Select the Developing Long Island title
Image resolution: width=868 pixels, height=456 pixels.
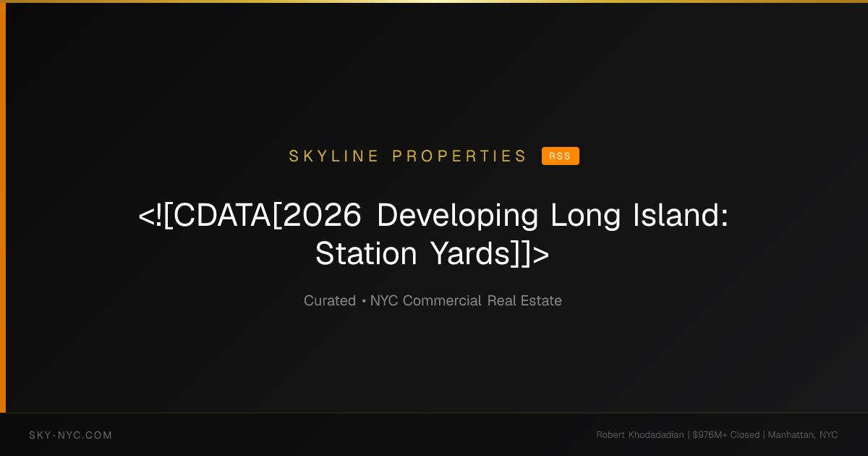click(433, 235)
